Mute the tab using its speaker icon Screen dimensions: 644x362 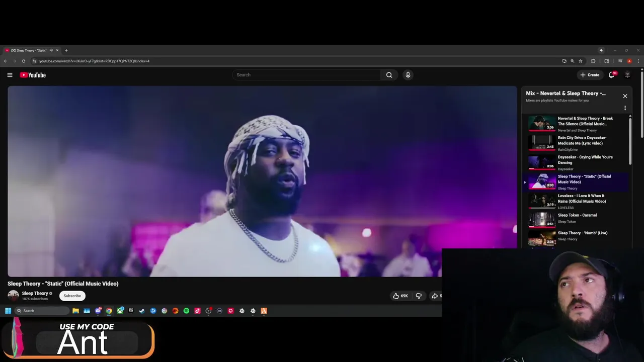pyautogui.click(x=51, y=50)
